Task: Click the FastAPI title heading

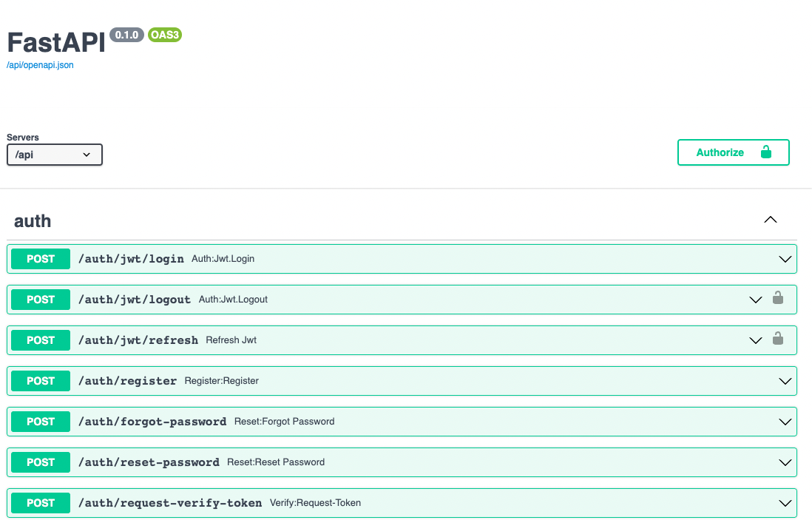Action: (55, 42)
